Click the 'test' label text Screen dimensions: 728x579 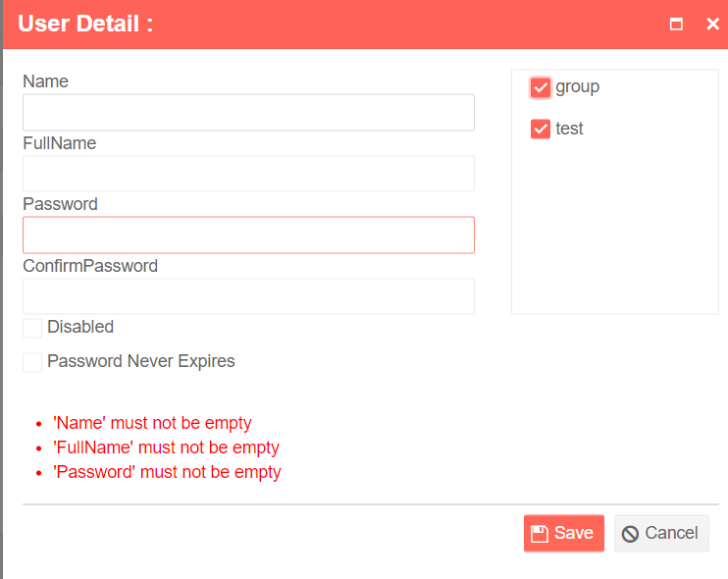pos(569,129)
